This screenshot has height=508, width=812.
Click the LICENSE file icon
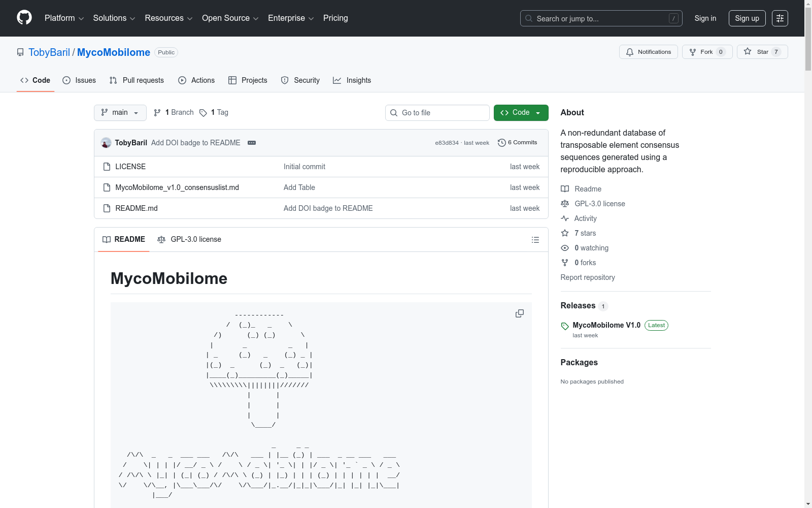click(x=107, y=167)
